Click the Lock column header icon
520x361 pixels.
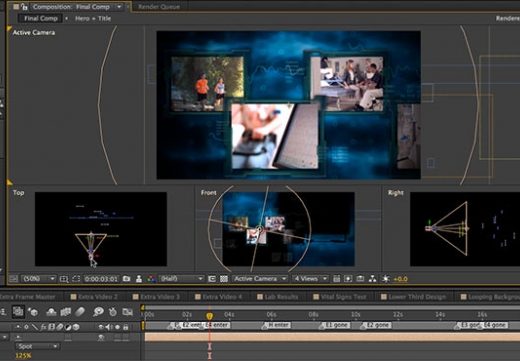pos(126,327)
